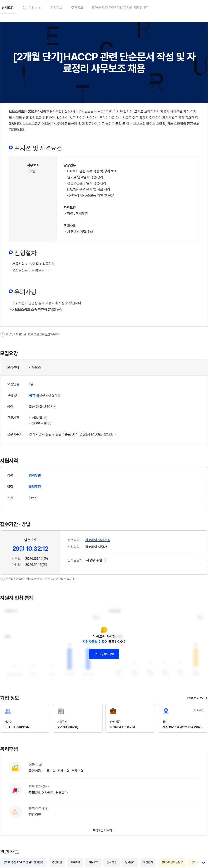The image size is (208, 868).
Task: Expand the 관련 태그 list with the chevron
Action: (203, 862)
